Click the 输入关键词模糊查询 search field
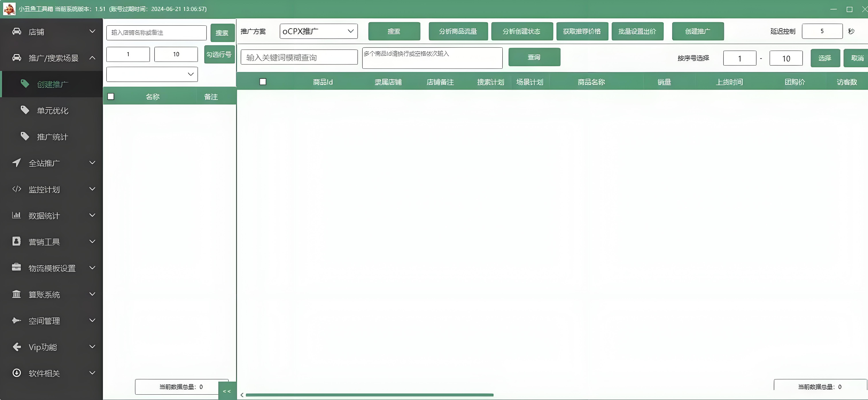 pos(299,57)
